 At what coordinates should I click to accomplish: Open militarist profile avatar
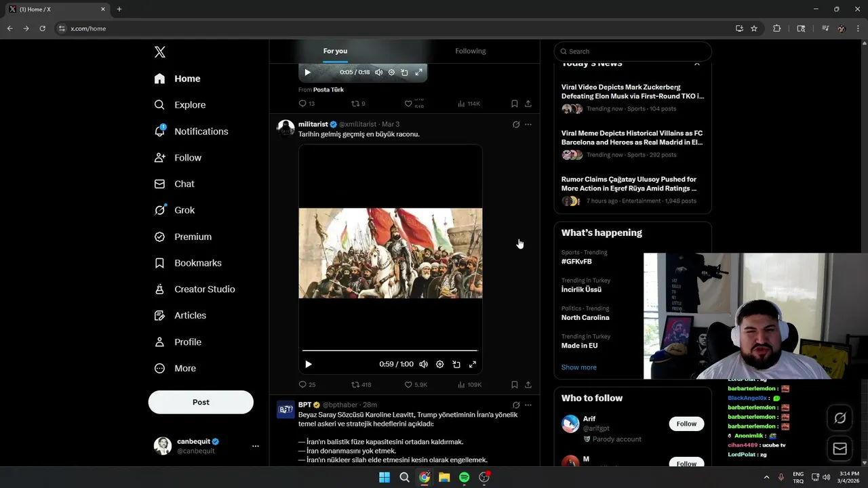[x=285, y=128]
